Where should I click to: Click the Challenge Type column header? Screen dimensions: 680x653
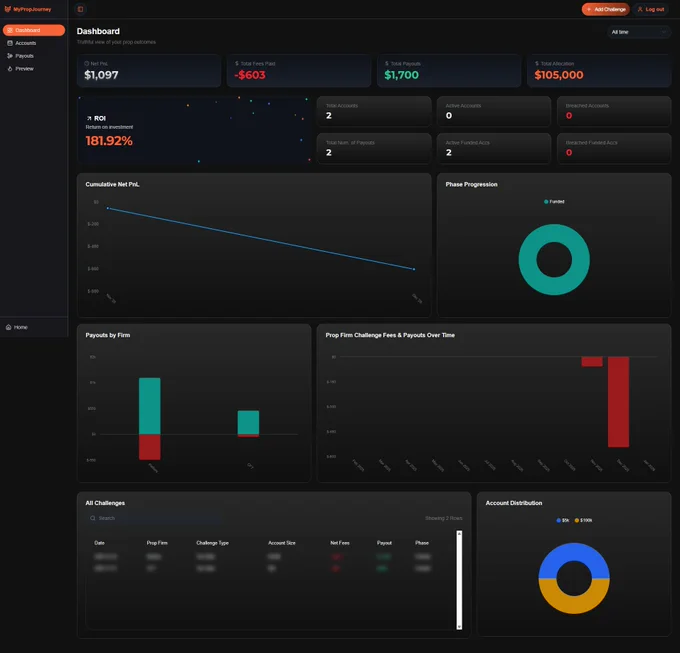(212, 543)
